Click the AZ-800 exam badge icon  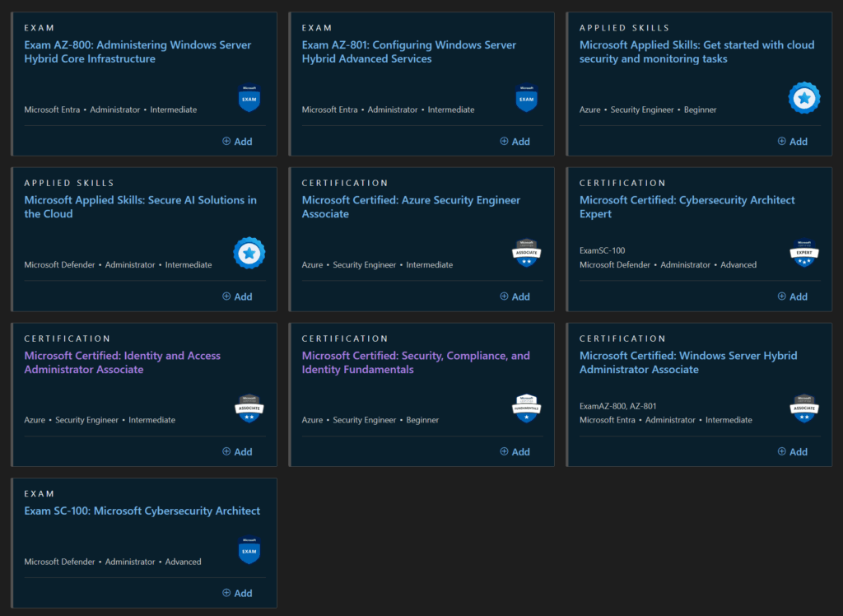[x=249, y=98]
